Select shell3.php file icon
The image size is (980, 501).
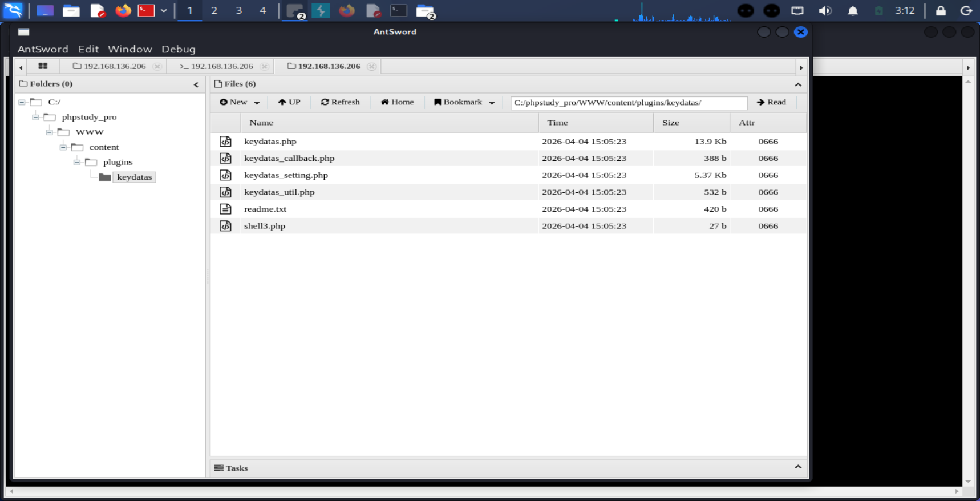click(x=226, y=226)
